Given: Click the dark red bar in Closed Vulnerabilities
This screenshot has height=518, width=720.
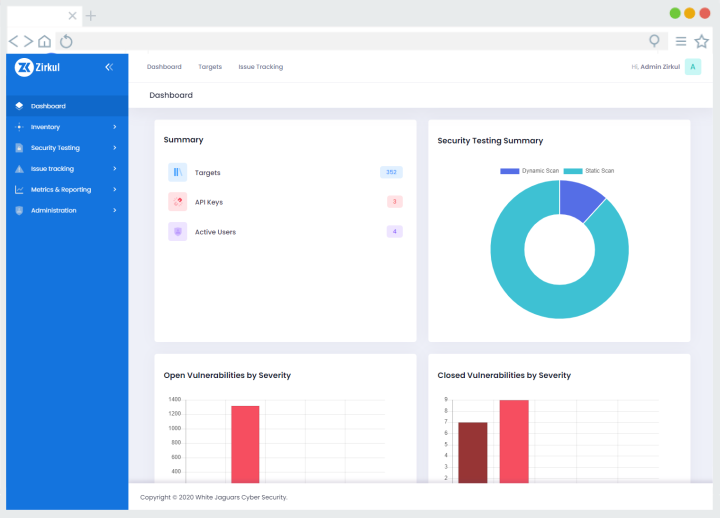Looking at the screenshot, I should [x=472, y=452].
